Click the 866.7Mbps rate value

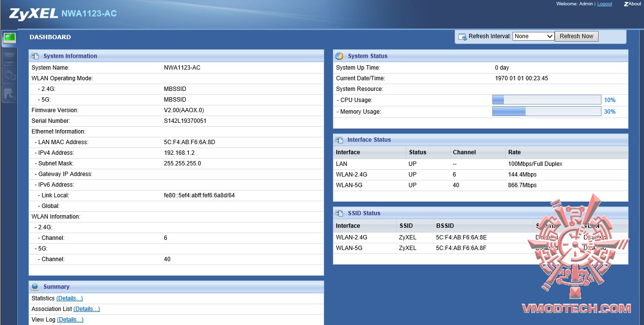point(522,185)
